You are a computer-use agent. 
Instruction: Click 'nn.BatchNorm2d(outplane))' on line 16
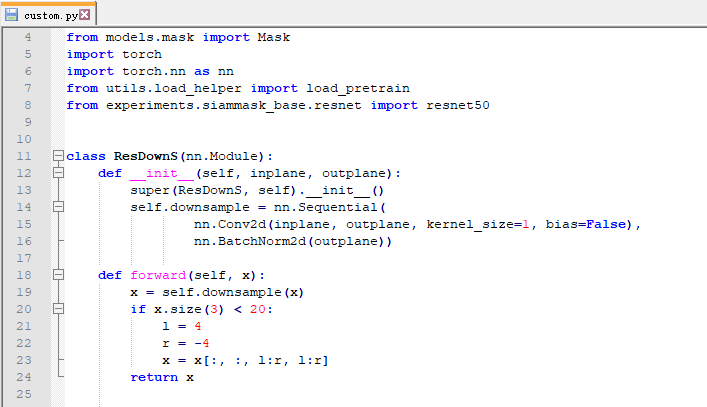[x=293, y=242]
